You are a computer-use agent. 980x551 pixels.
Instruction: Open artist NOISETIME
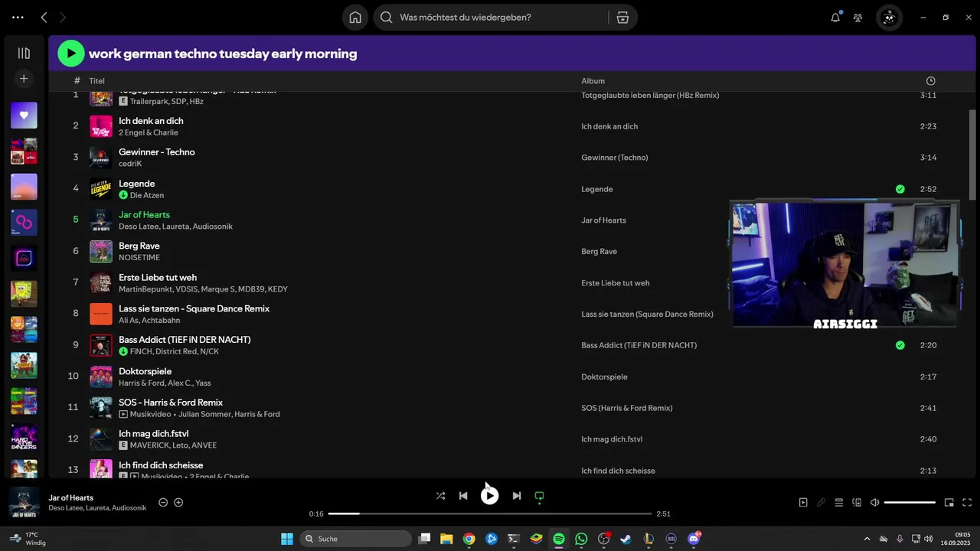(x=139, y=258)
